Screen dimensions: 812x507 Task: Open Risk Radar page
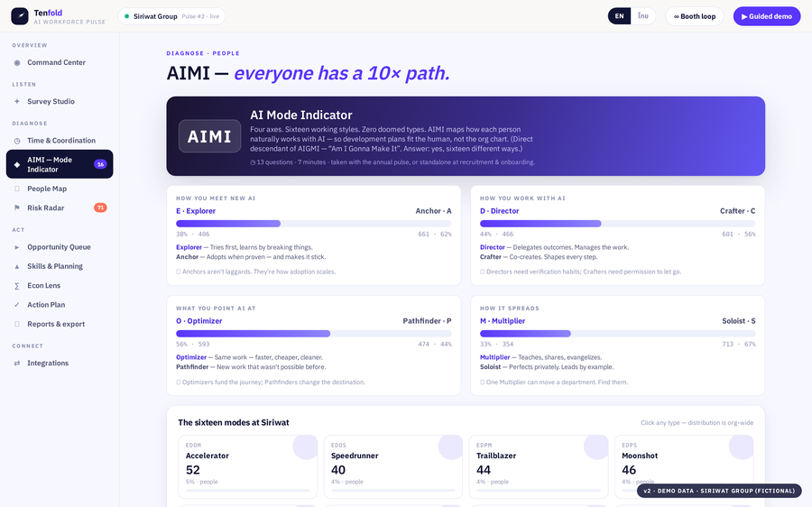[60, 207]
